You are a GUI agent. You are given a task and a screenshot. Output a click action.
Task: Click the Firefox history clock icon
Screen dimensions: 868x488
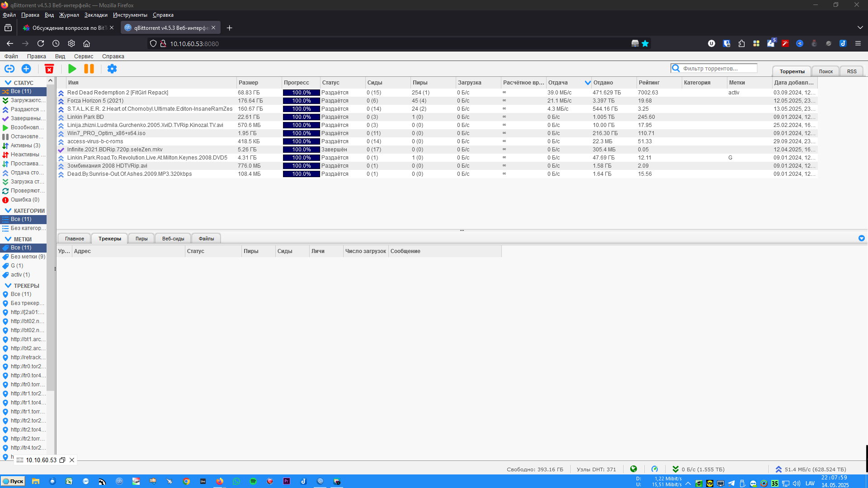(56, 43)
